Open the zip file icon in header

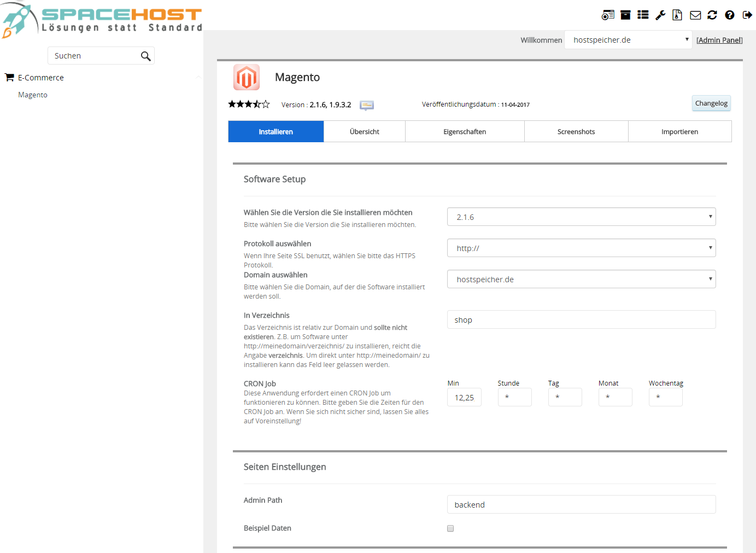pyautogui.click(x=677, y=15)
